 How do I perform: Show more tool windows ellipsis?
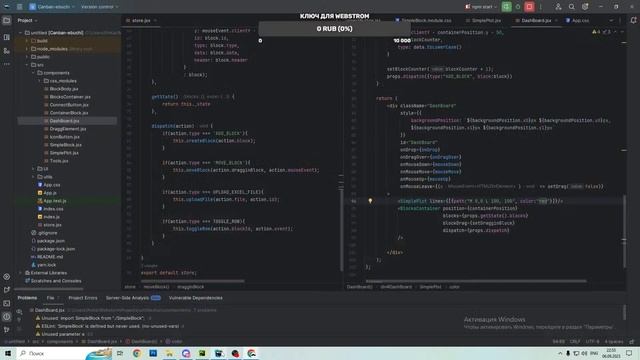click(x=7, y=64)
